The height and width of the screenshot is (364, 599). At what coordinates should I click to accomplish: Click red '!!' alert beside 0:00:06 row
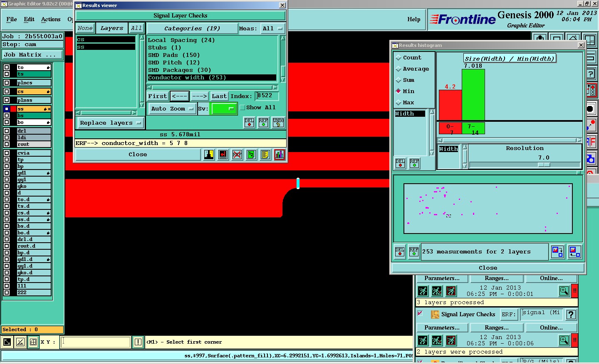(x=575, y=340)
